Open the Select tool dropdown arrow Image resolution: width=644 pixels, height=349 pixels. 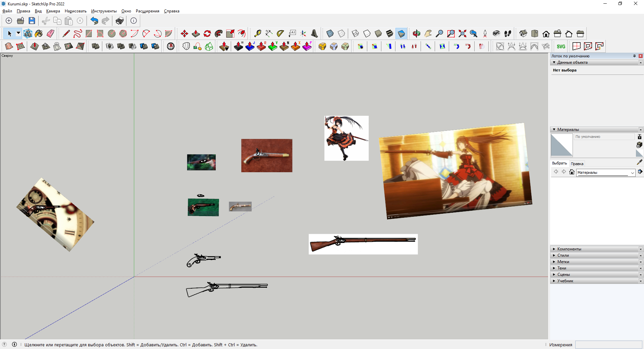[x=18, y=33]
